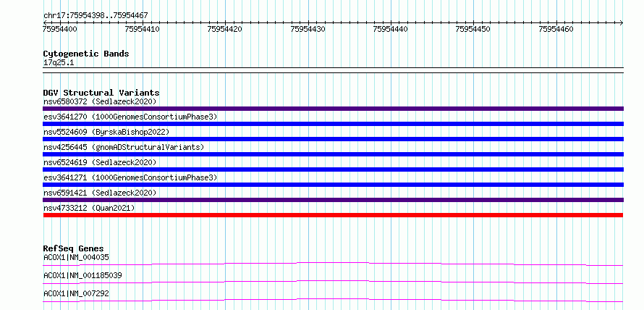The height and width of the screenshot is (310, 644).
Task: Click the 75954440 ruler position
Action: [391, 29]
